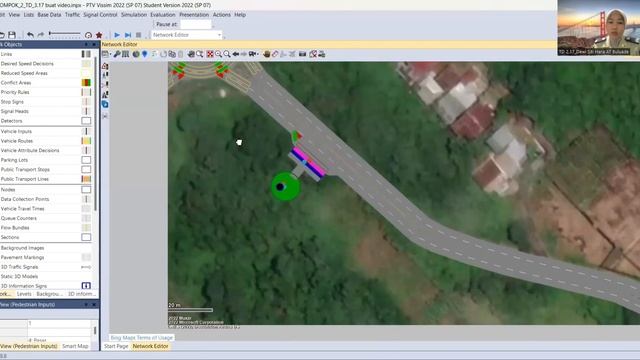Select Vehicle Inputs object type
Image resolution: width=640 pixels, height=360 pixels.
click(x=16, y=131)
